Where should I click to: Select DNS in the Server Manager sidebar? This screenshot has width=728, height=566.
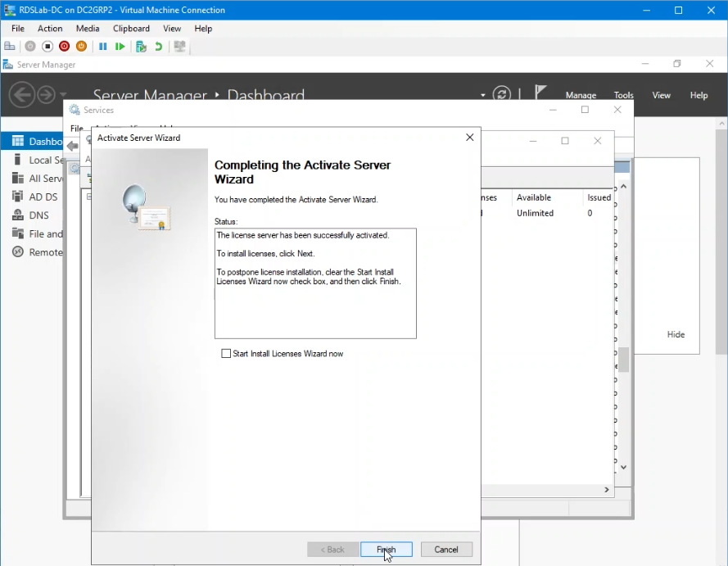click(38, 215)
